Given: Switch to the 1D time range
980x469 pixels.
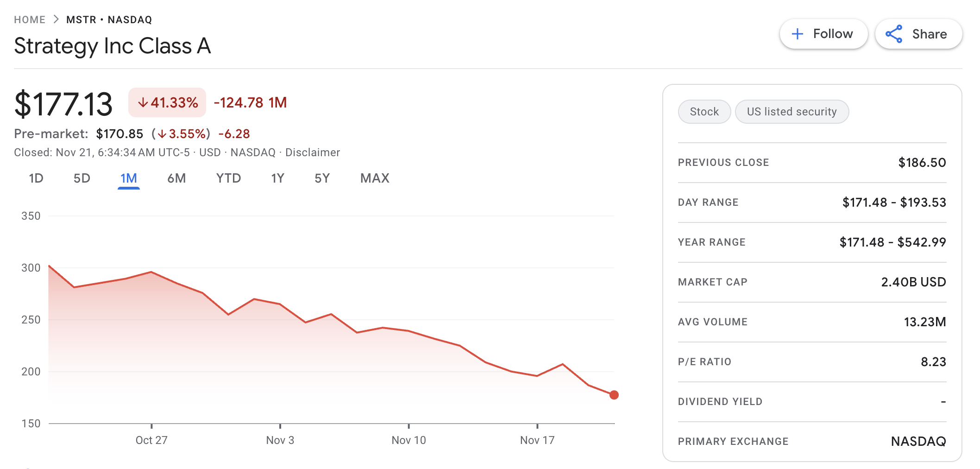Looking at the screenshot, I should 36,178.
